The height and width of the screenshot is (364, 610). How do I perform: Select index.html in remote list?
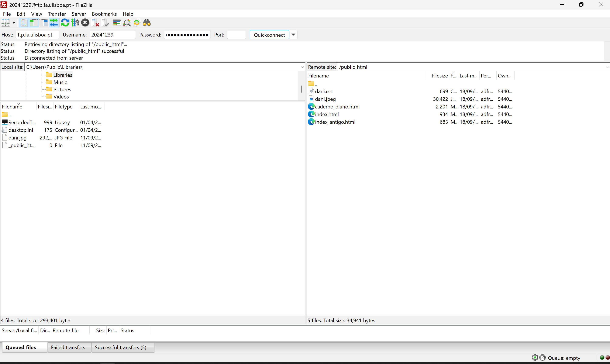pyautogui.click(x=327, y=114)
